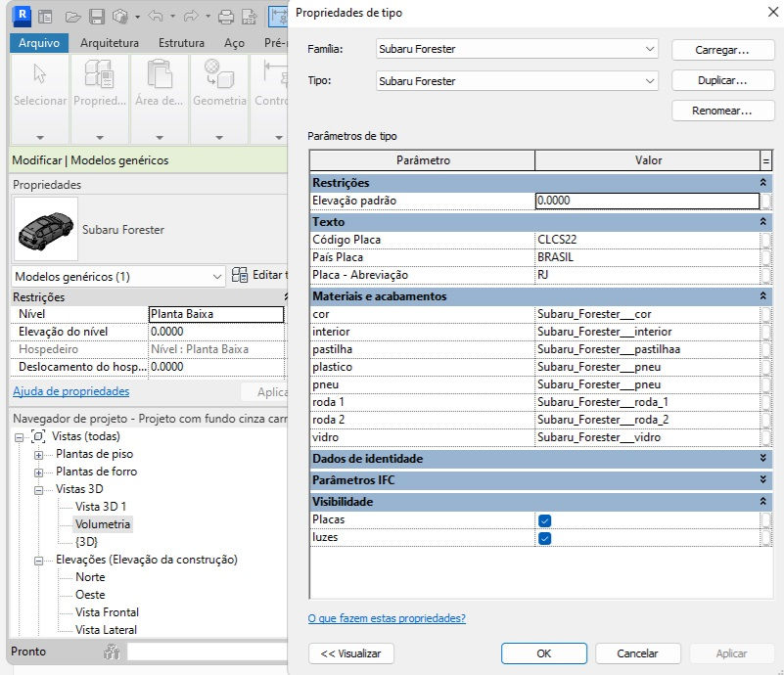Image resolution: width=784 pixels, height=675 pixels.
Task: Click the Subaru Forester car thumbnail
Action: tap(45, 229)
